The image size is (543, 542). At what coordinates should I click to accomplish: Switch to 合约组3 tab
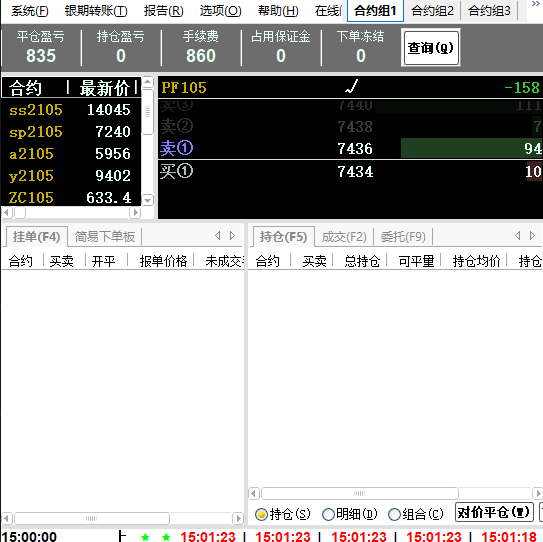tap(489, 11)
